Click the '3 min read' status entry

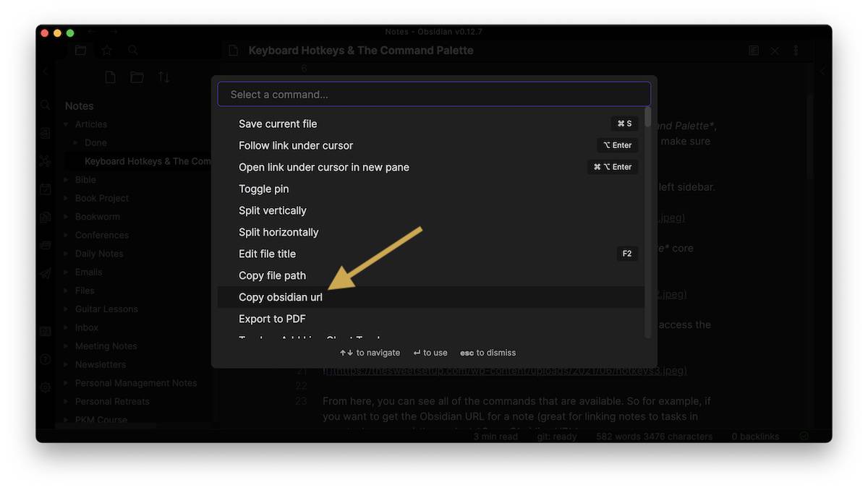(x=496, y=437)
